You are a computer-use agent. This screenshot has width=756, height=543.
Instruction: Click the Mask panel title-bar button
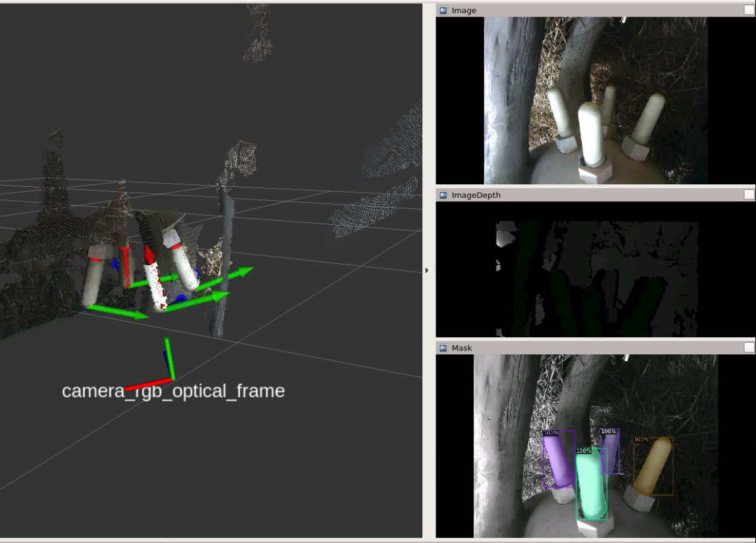point(749,347)
